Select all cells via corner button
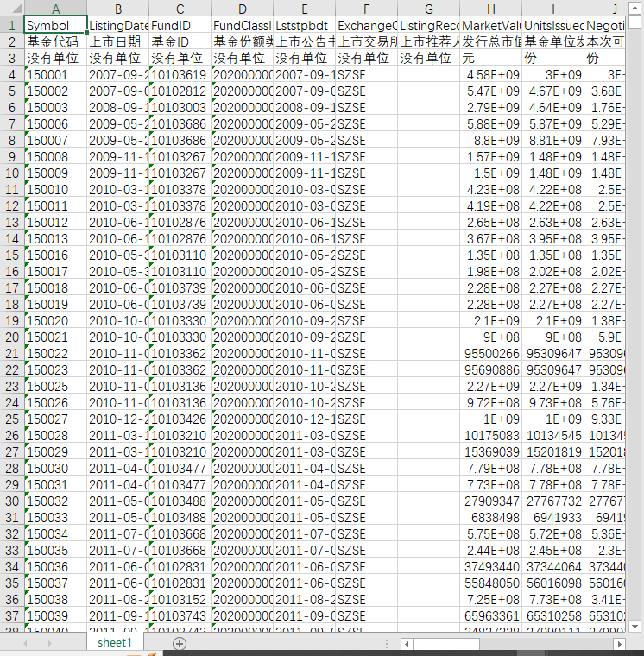 point(12,9)
